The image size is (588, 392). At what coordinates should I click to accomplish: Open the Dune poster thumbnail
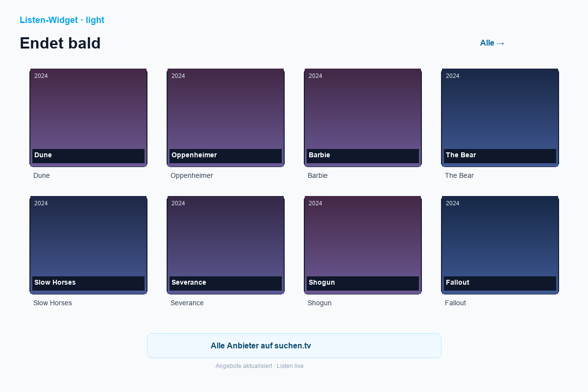(x=88, y=118)
